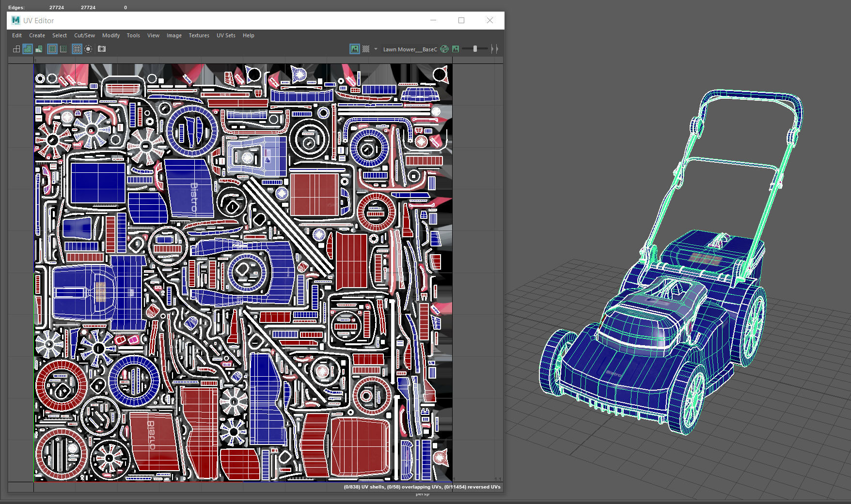Open the Cut/Sew menu
851x504 pixels.
85,35
